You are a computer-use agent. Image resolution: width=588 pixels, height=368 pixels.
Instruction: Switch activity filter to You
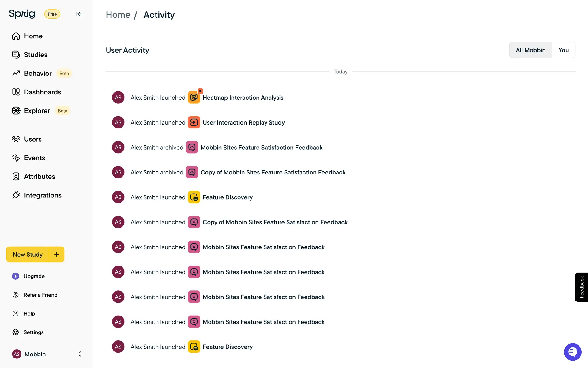(563, 50)
